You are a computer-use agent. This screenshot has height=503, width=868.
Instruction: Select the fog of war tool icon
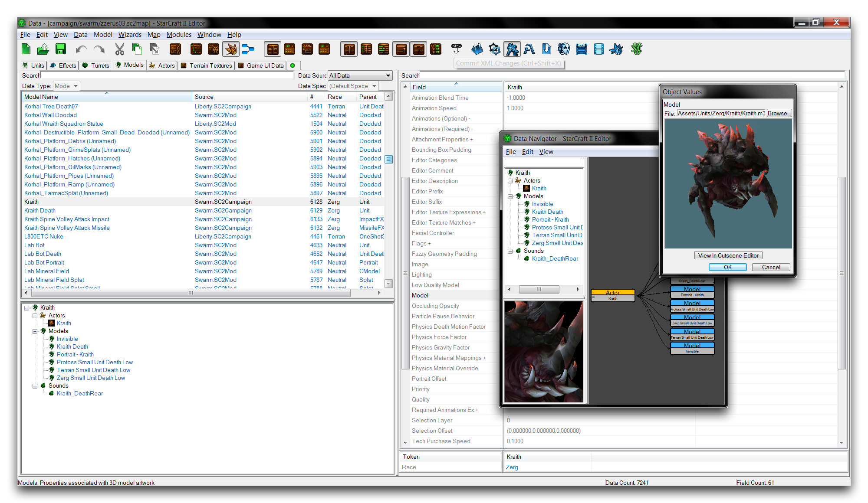476,50
